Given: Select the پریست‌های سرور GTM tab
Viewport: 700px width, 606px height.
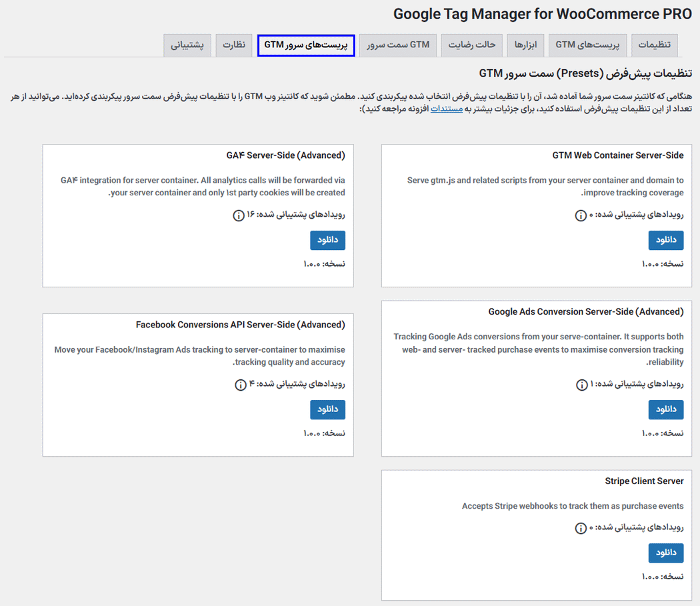Looking at the screenshot, I should [x=306, y=45].
